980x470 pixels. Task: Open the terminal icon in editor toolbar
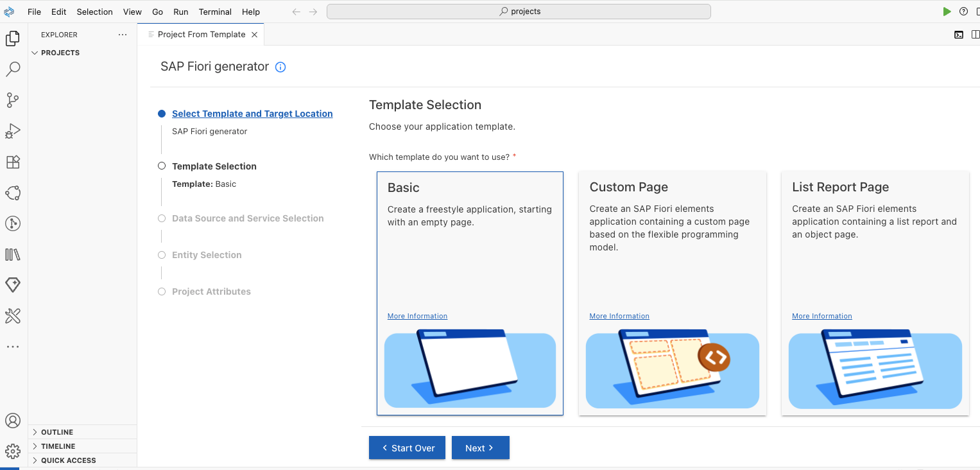[959, 35]
